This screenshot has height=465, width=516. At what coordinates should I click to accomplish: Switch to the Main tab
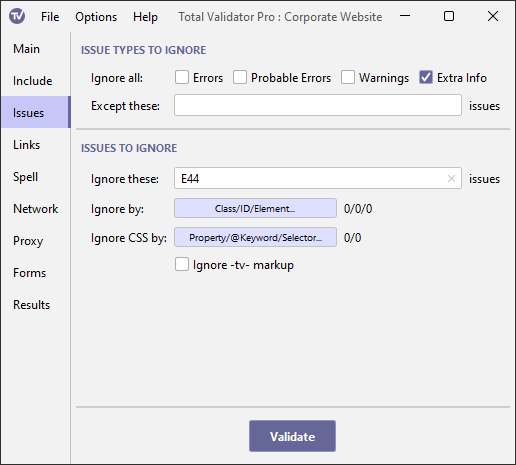36,49
